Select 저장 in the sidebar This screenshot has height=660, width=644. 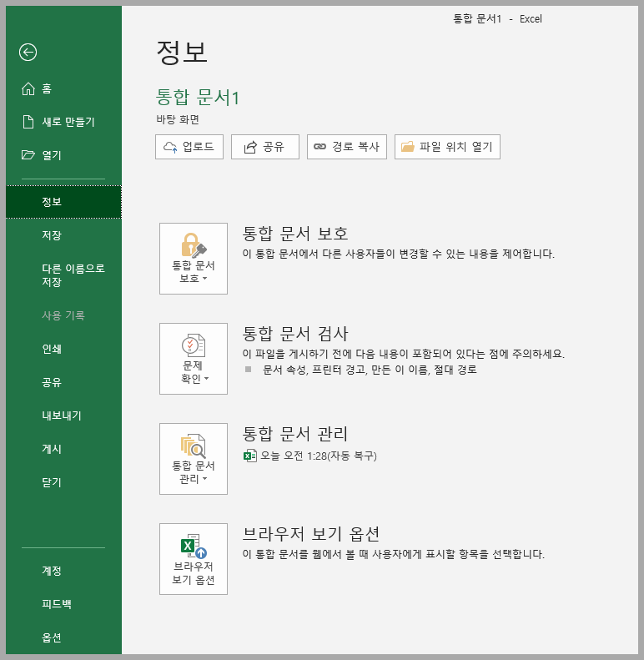(63, 235)
